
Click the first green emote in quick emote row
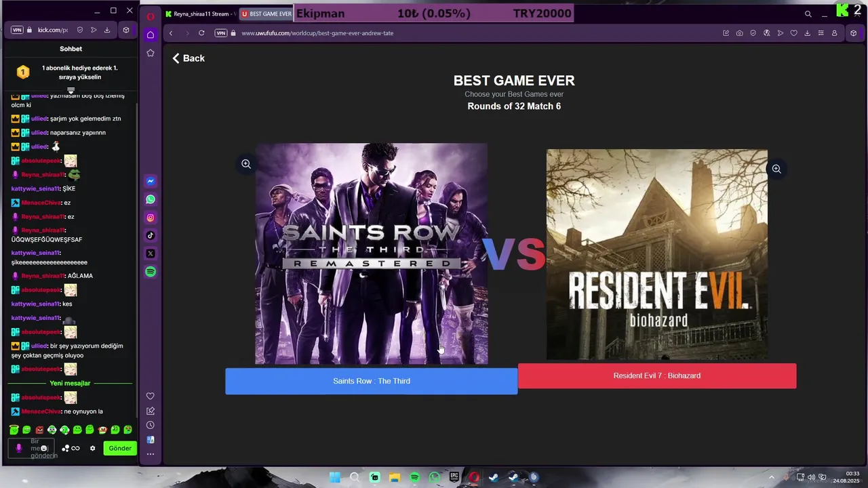pos(14,430)
